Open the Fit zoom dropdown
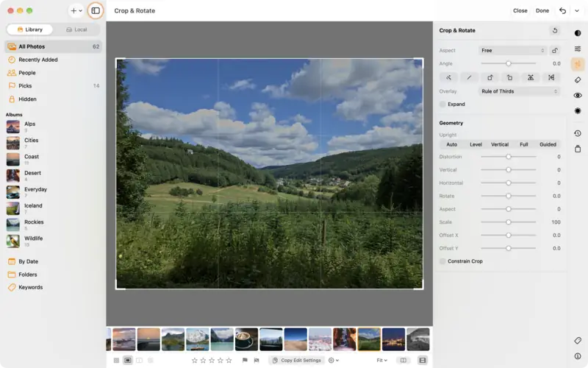 pyautogui.click(x=381, y=360)
